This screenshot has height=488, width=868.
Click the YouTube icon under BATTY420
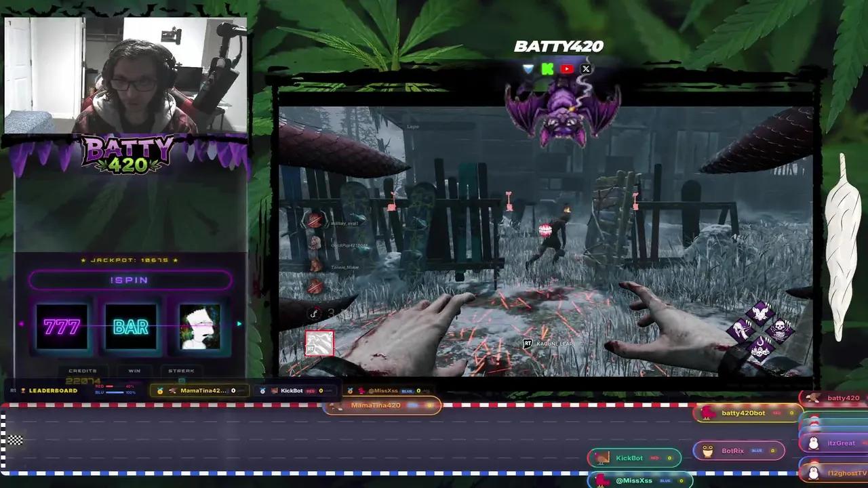[567, 68]
